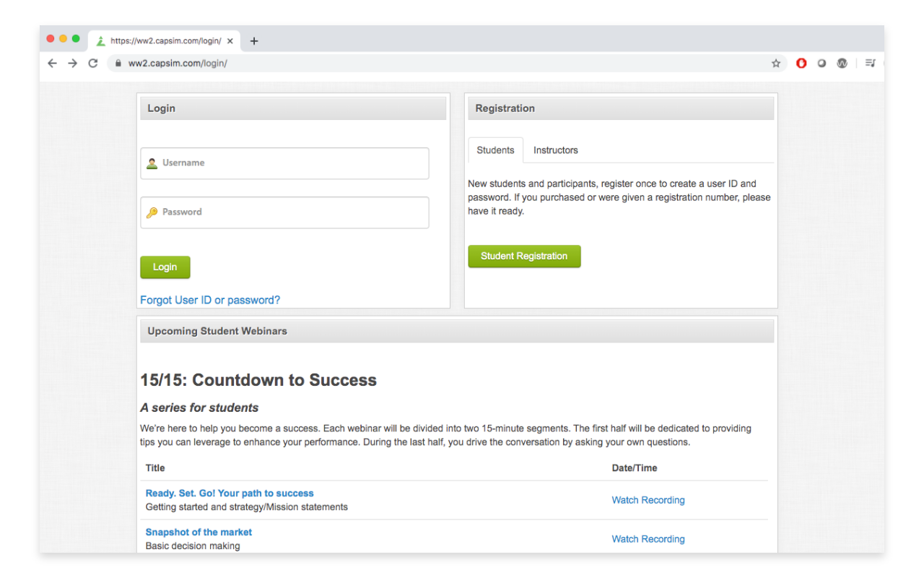Click the Capsim favicon on the browser tab
Screen dimensions: 924x578
click(100, 41)
